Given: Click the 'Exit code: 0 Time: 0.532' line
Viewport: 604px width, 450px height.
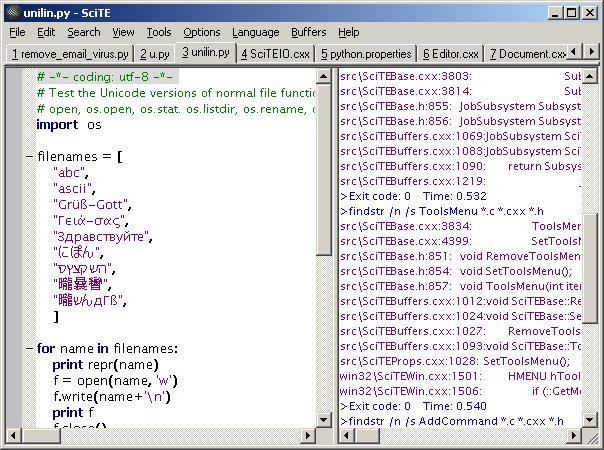Looking at the screenshot, I should coord(413,196).
